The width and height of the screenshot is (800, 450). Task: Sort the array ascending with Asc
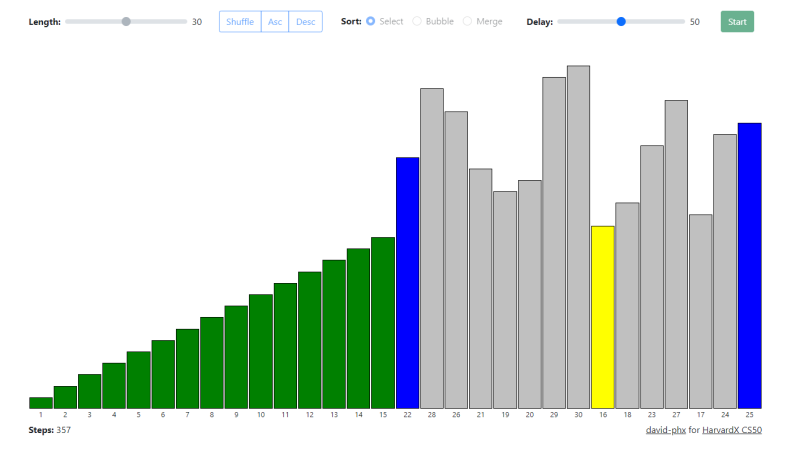(275, 21)
